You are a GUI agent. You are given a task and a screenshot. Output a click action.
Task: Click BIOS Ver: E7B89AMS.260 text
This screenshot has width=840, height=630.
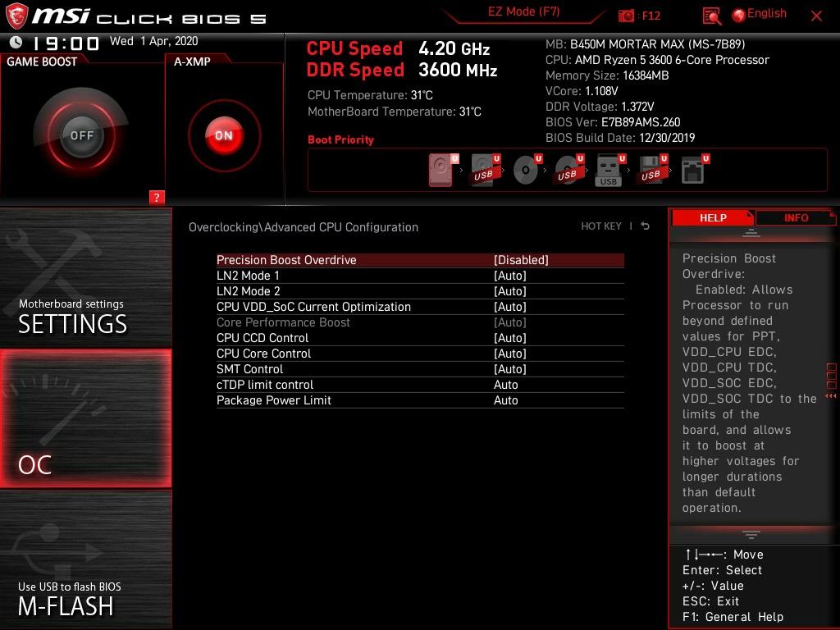point(613,122)
